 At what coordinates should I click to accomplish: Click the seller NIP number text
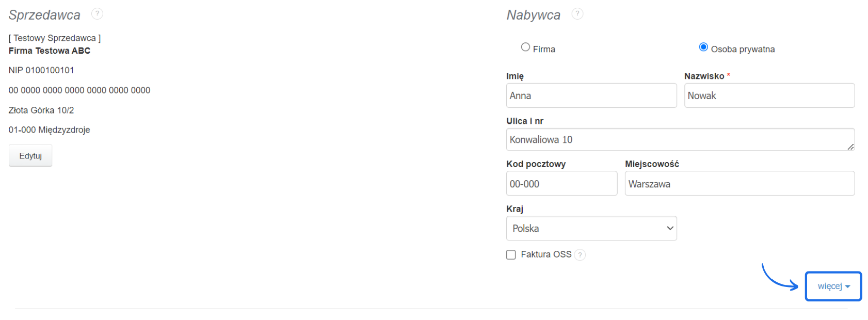[41, 70]
